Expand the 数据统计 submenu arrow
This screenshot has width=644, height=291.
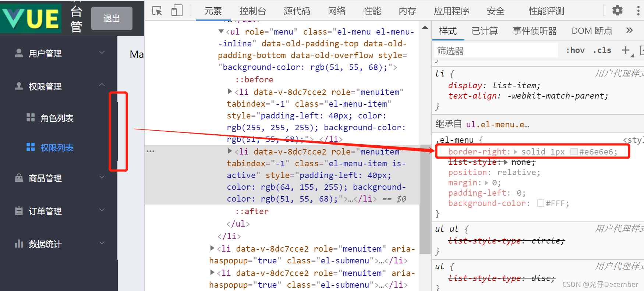point(102,243)
